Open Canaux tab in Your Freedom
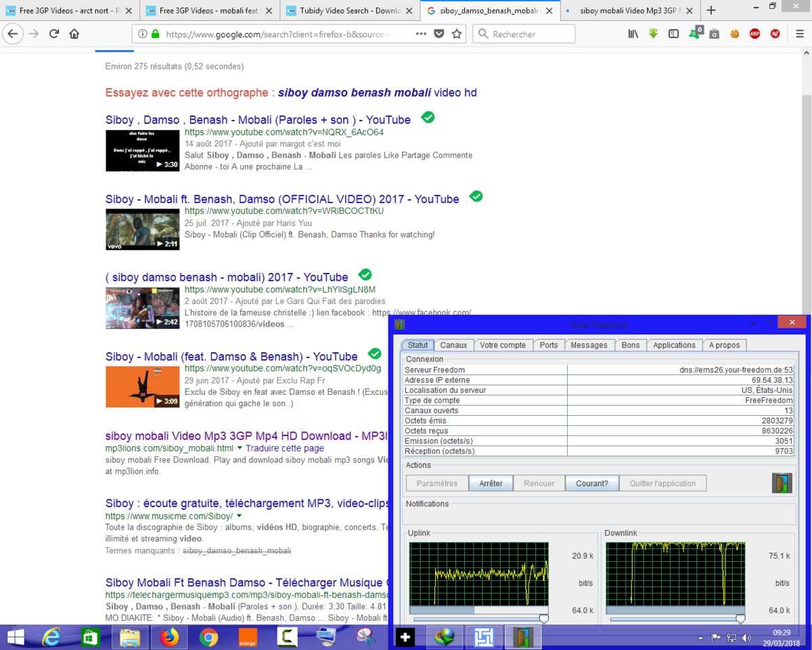 point(453,345)
